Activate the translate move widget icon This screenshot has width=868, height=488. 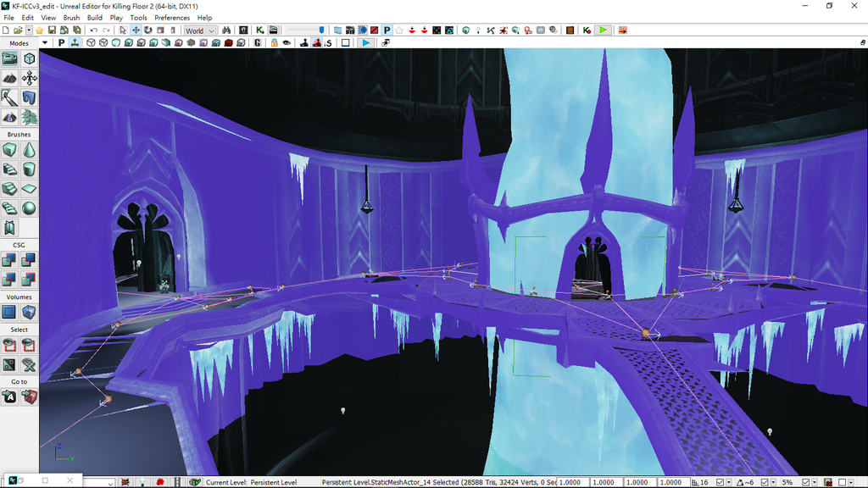(136, 30)
